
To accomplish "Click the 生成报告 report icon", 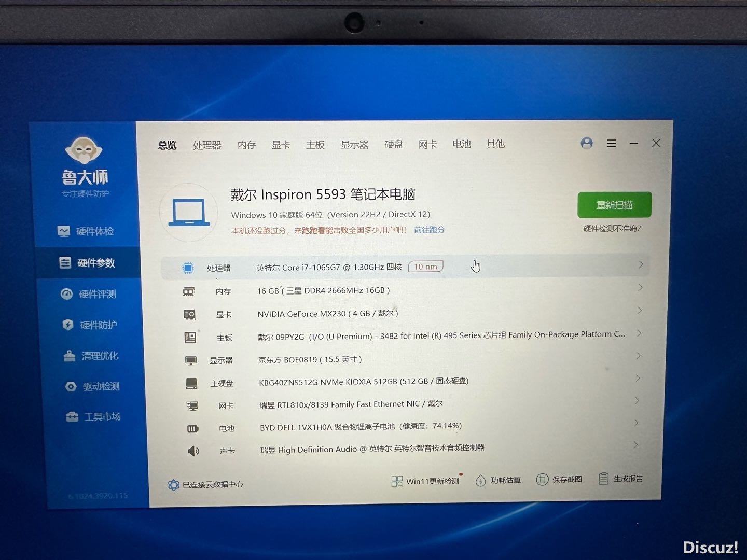I will tap(603, 479).
